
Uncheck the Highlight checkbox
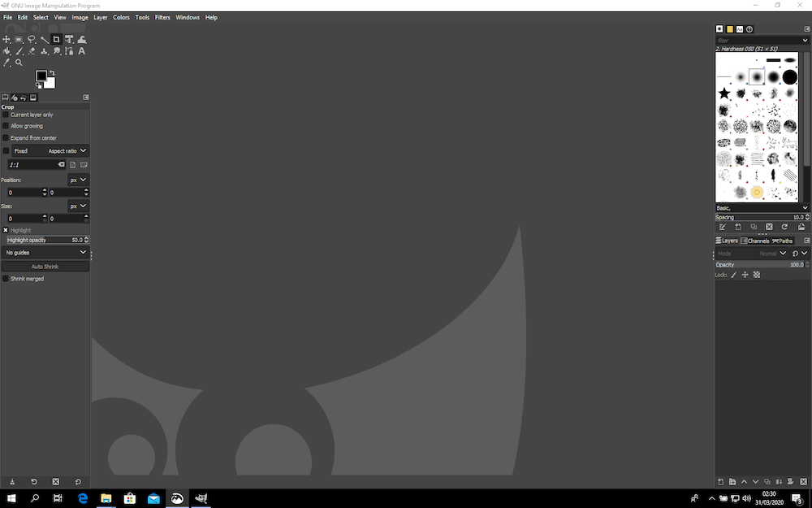point(6,230)
